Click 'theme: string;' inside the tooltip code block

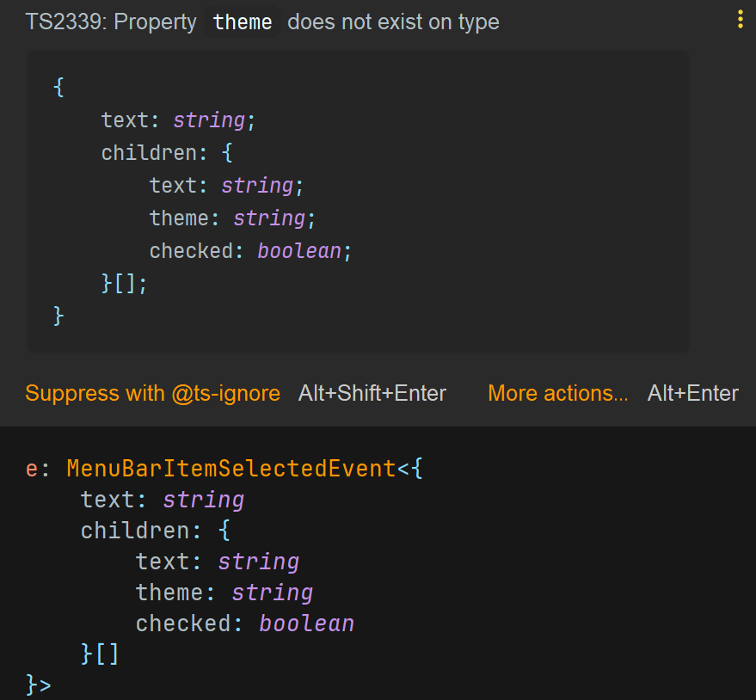[x=232, y=218]
